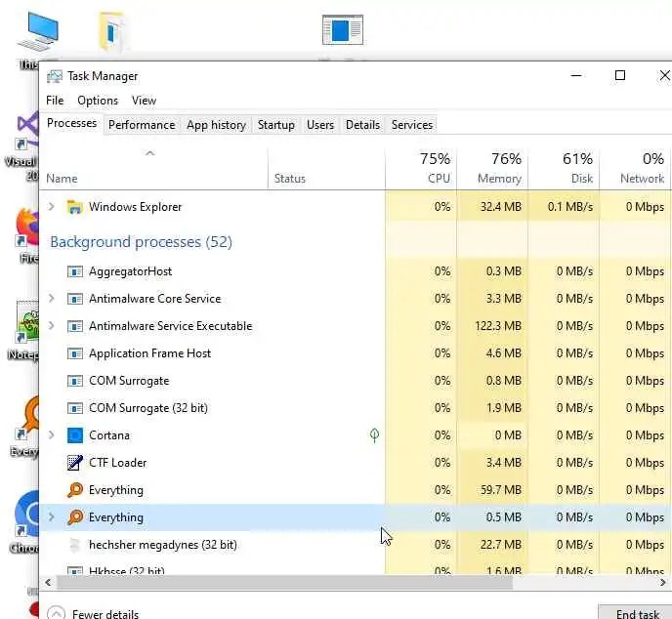The height and width of the screenshot is (619, 672).
Task: Click the COM Surrogate (32 bit) icon
Action: pyautogui.click(x=75, y=408)
